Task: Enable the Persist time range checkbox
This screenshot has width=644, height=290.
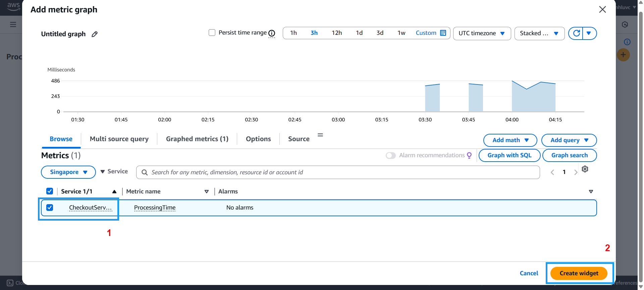Action: [212, 33]
